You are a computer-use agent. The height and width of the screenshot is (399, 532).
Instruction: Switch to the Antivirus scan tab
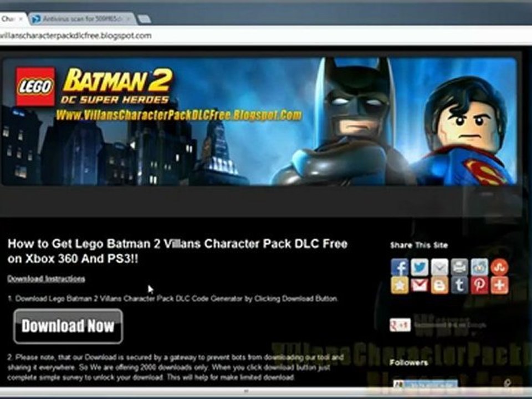[x=82, y=19]
